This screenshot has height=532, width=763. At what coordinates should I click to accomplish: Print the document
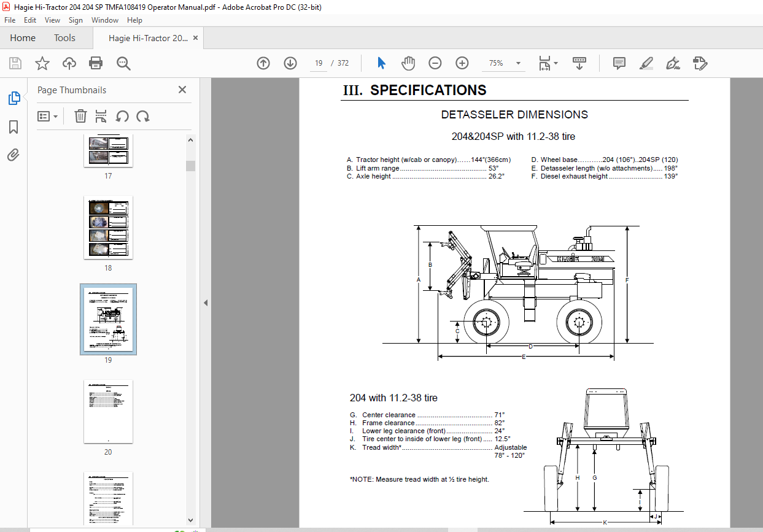coord(96,63)
